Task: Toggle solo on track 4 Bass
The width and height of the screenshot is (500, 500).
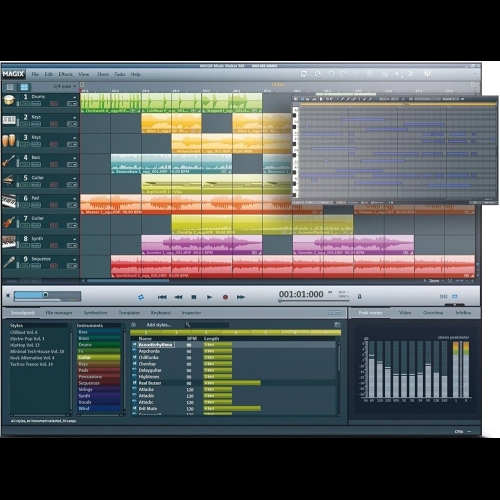Action: [25, 165]
